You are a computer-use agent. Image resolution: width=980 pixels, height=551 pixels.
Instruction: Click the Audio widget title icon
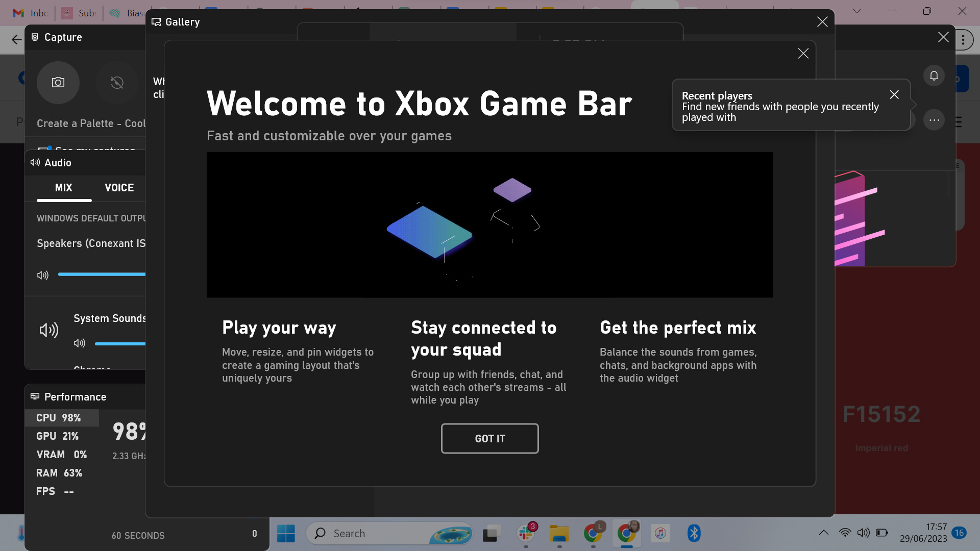pos(35,162)
